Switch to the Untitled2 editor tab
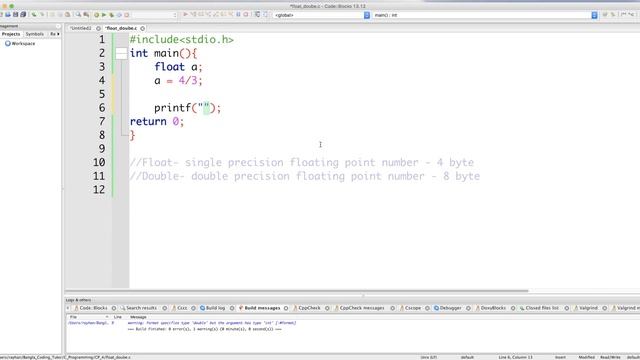Viewport: 640px width, 360px height. coord(81,28)
